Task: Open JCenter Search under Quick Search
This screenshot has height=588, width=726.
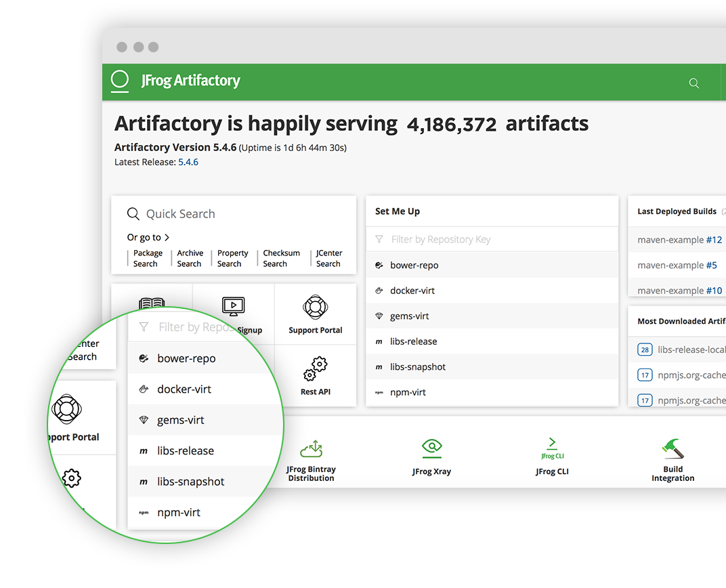Action: [329, 258]
